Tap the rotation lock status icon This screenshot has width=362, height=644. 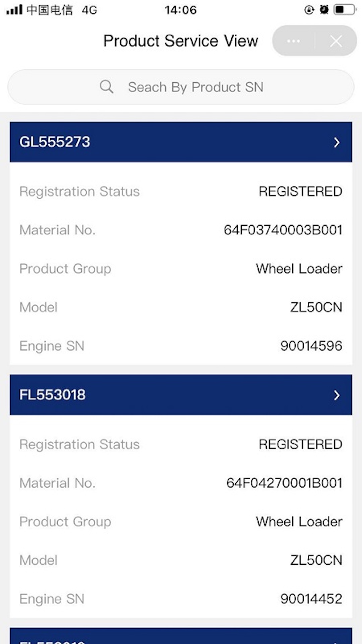pos(309,10)
